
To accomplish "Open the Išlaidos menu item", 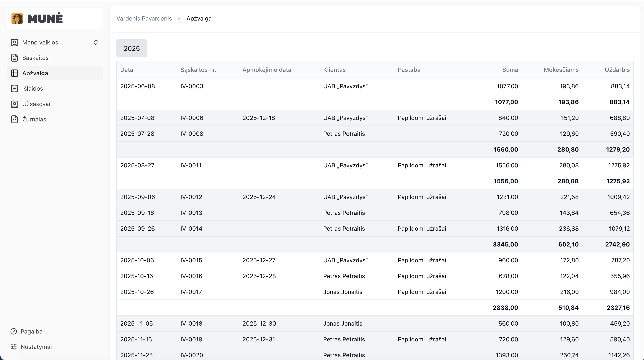I will [32, 89].
